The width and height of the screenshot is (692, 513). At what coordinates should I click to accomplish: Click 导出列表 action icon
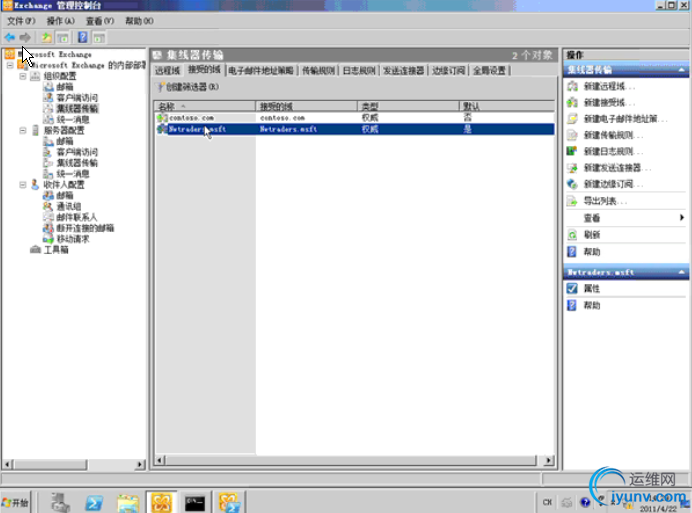tap(572, 201)
